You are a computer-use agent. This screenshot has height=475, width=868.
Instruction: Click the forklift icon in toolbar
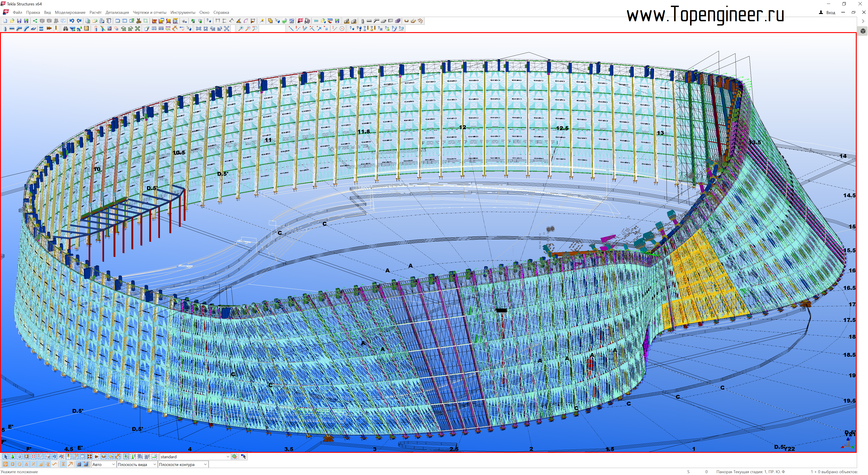[307, 21]
